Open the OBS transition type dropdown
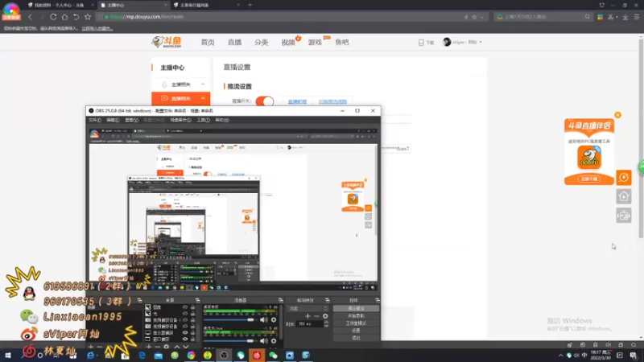 (308, 308)
